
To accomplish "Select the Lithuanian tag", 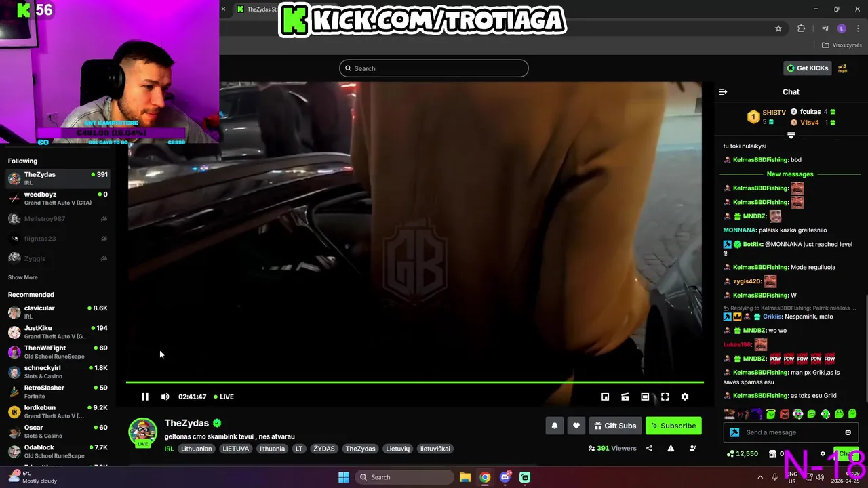I will point(196,449).
